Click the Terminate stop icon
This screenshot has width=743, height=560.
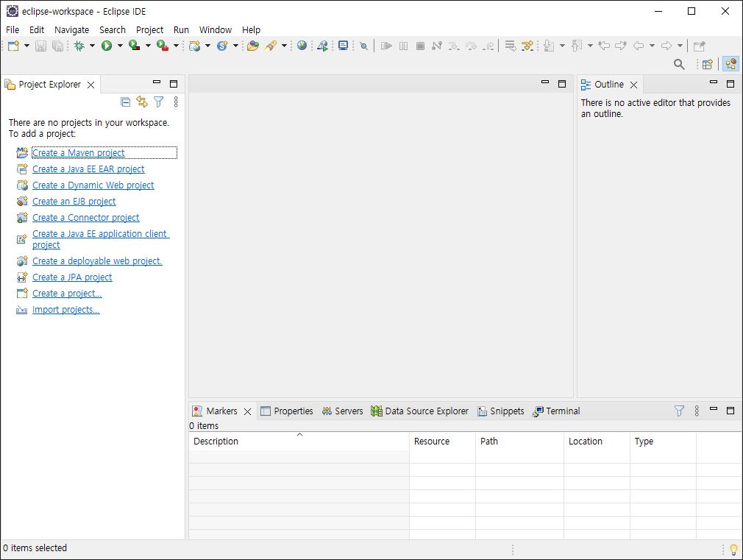click(420, 46)
